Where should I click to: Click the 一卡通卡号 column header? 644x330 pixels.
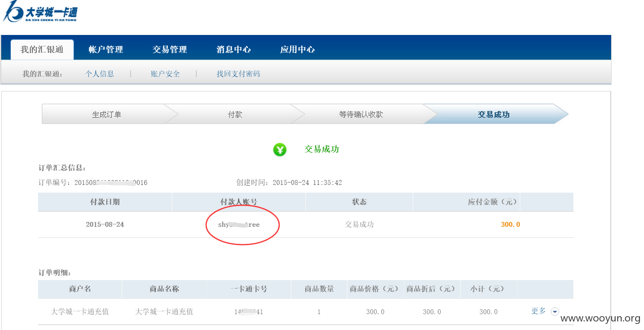(x=249, y=289)
